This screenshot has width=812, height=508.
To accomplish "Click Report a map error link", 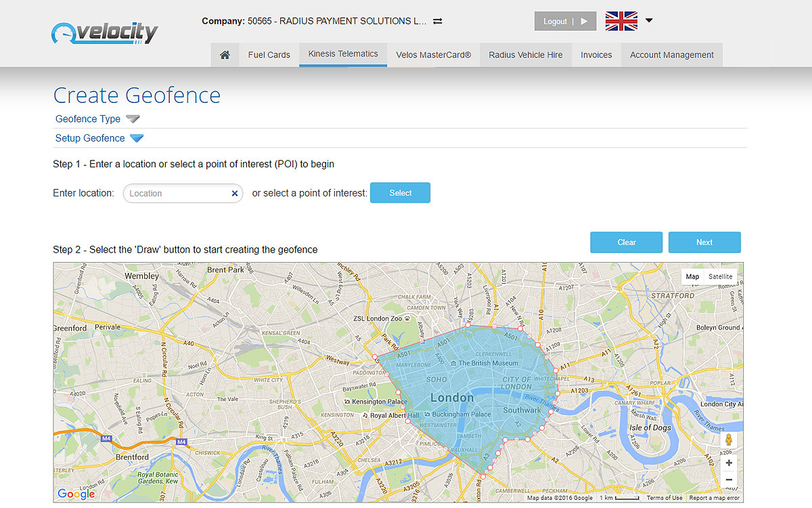I will (715, 498).
